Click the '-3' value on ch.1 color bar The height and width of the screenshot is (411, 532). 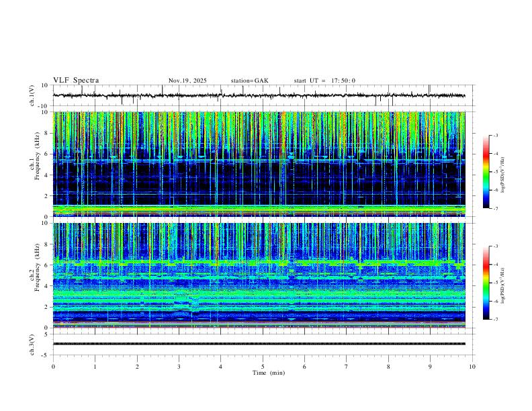(x=495, y=135)
